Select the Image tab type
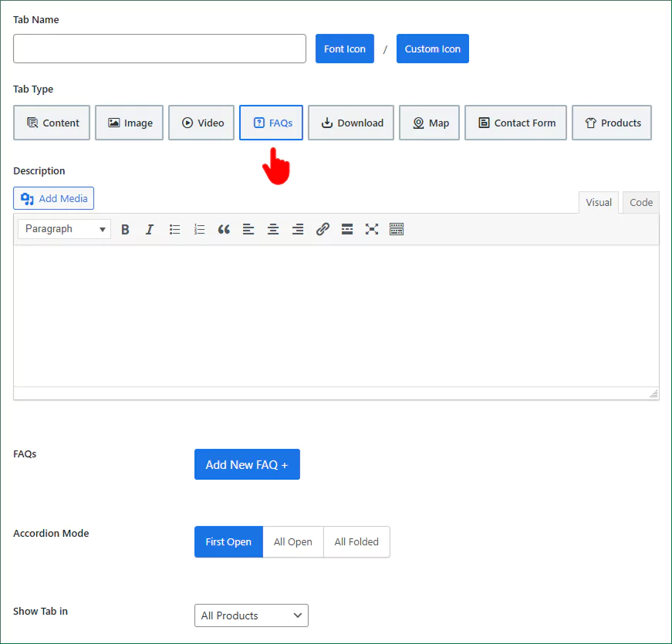672x644 pixels. [x=129, y=123]
